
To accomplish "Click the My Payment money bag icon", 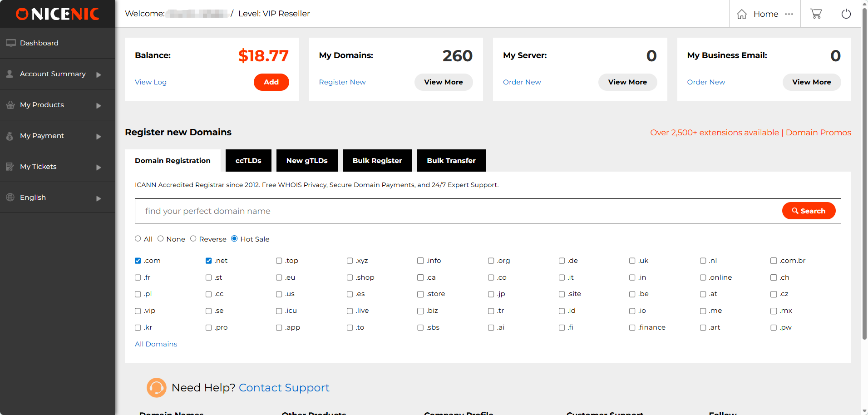I will point(10,136).
